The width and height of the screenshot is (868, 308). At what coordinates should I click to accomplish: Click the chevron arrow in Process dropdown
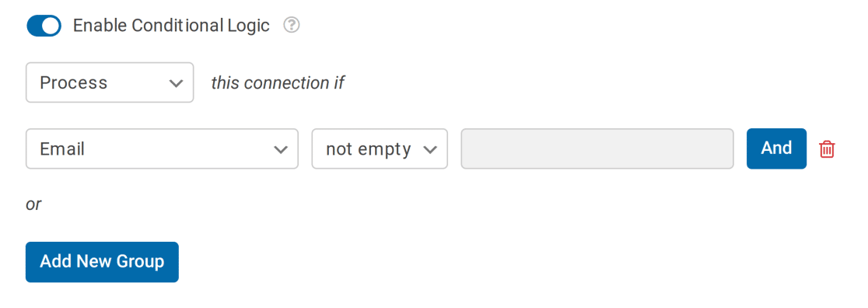176,83
